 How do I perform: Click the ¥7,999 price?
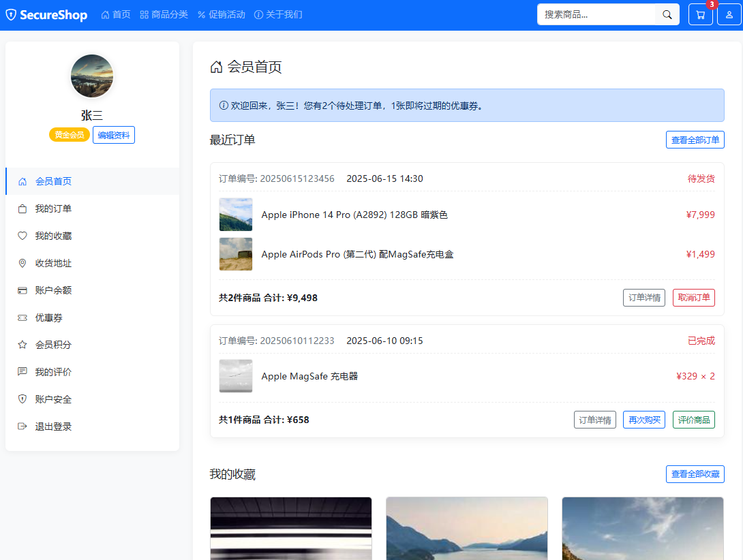(x=700, y=215)
